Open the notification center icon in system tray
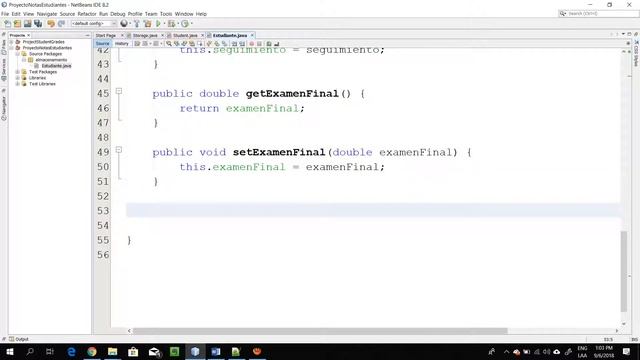Screen dimensions: 640x360 click(x=627, y=351)
